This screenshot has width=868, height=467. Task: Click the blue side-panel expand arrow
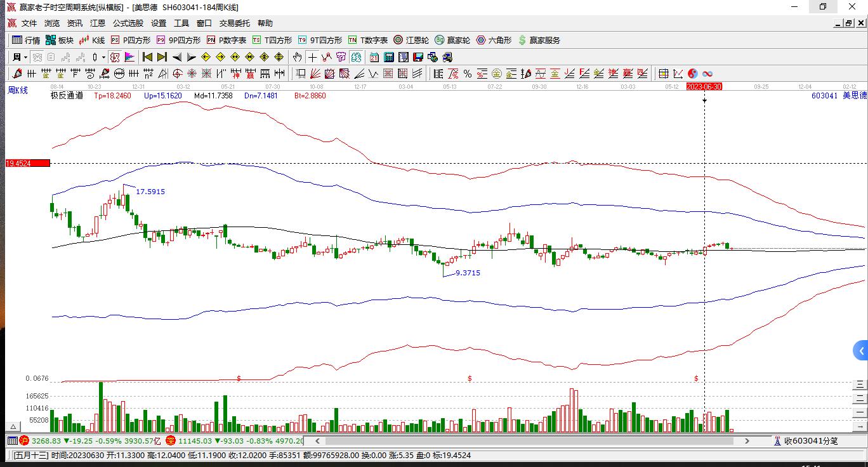click(x=861, y=351)
